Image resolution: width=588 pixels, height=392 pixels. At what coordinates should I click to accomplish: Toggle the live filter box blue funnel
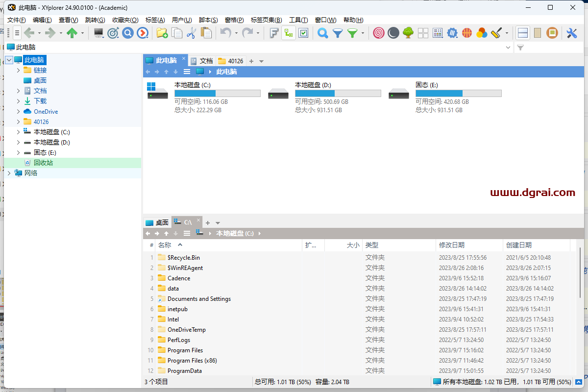click(x=337, y=33)
